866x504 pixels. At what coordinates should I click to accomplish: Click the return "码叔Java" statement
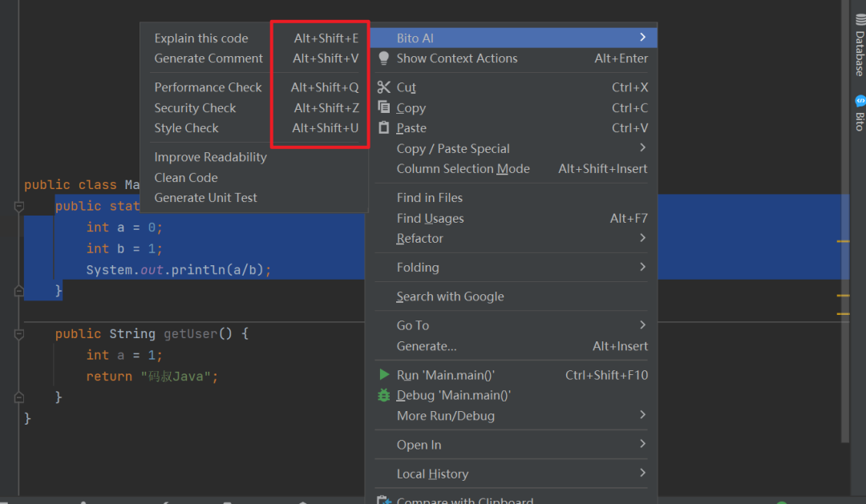pos(152,377)
